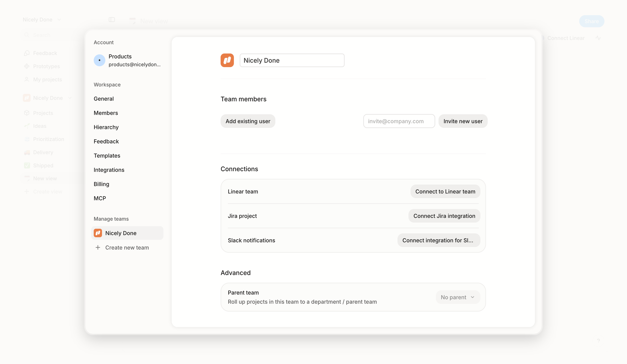Click the Linear team label

click(243, 192)
